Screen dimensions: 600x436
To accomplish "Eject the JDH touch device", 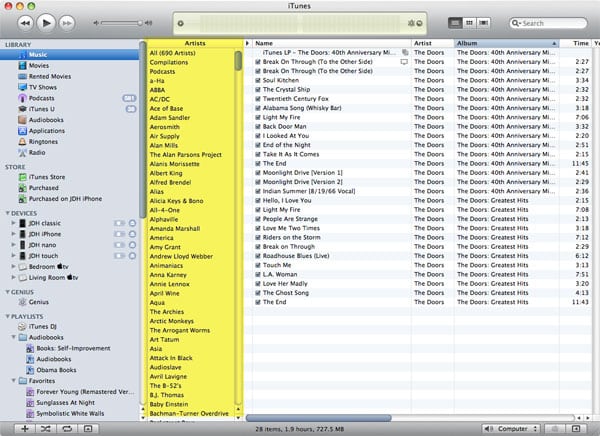I will (x=132, y=256).
